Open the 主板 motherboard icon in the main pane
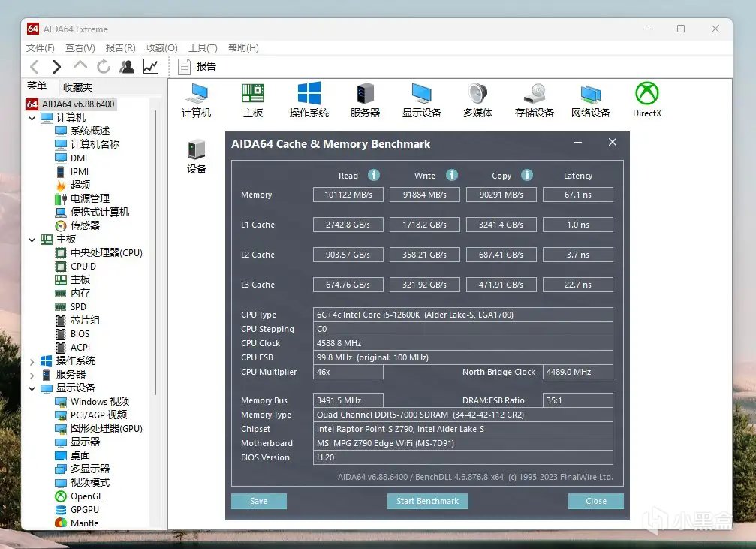The height and width of the screenshot is (549, 756). [253, 100]
